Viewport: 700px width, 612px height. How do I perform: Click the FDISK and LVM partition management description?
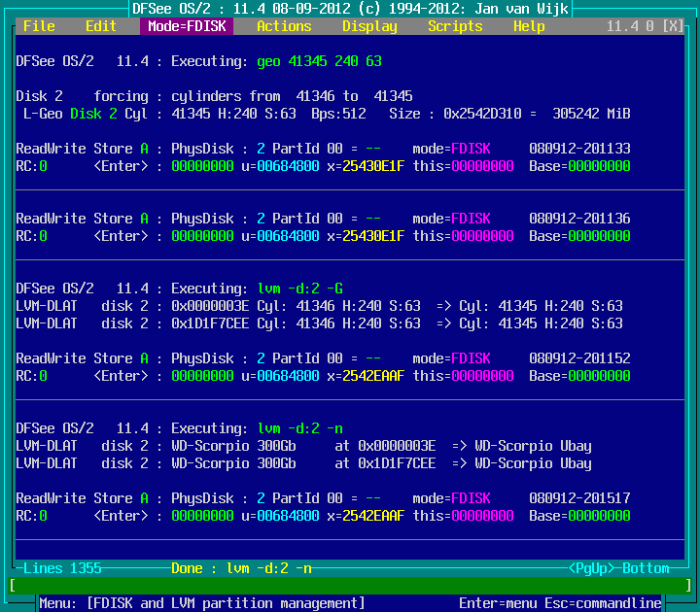226,603
